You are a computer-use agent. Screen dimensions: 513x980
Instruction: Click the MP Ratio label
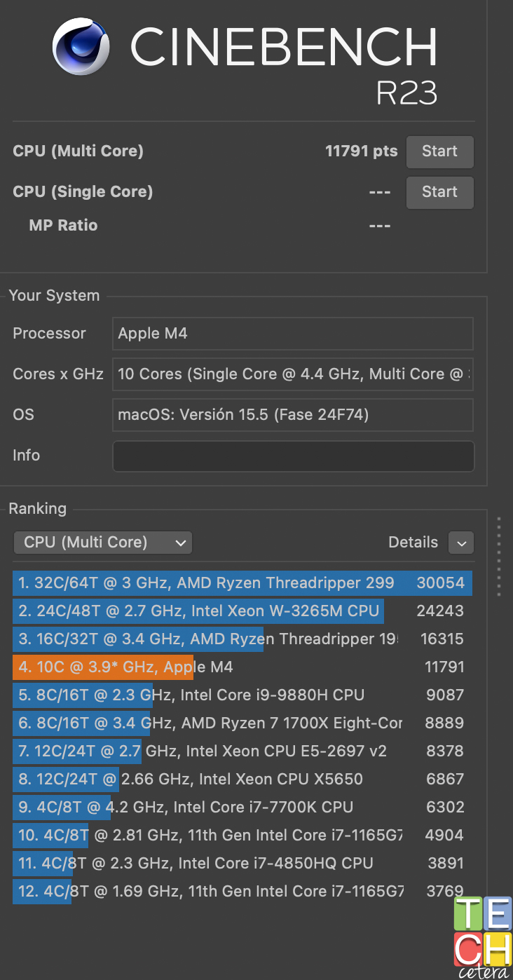[63, 226]
